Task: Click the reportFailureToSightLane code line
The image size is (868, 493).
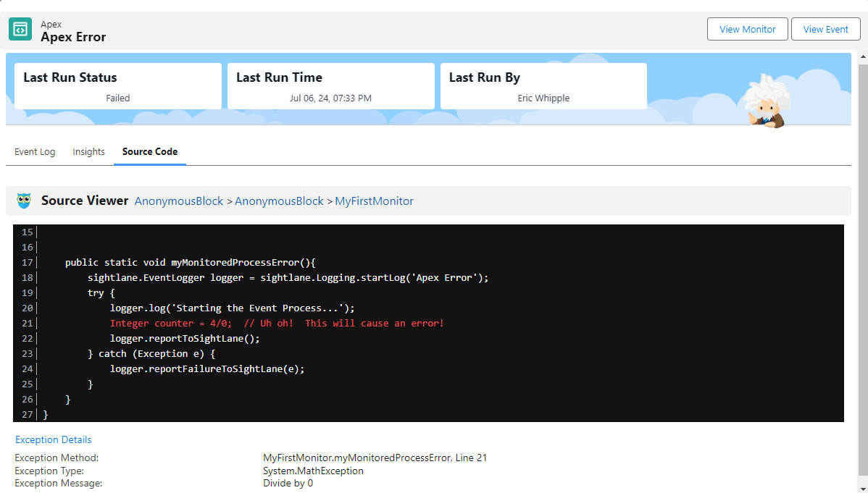Action: coord(207,369)
